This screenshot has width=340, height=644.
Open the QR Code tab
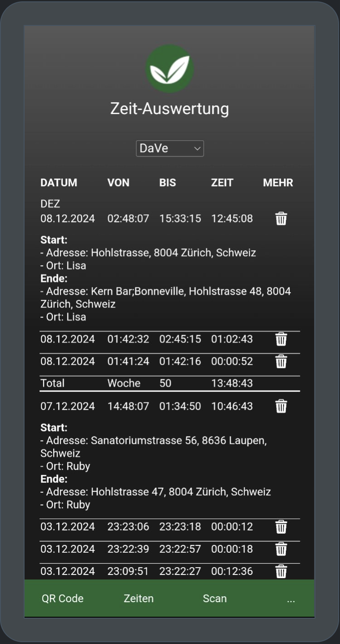point(63,599)
